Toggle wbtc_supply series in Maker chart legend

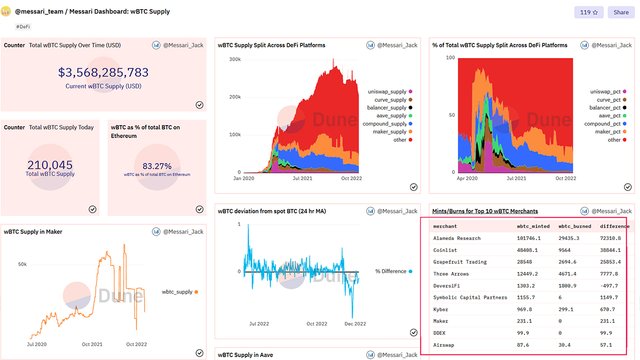(180, 292)
